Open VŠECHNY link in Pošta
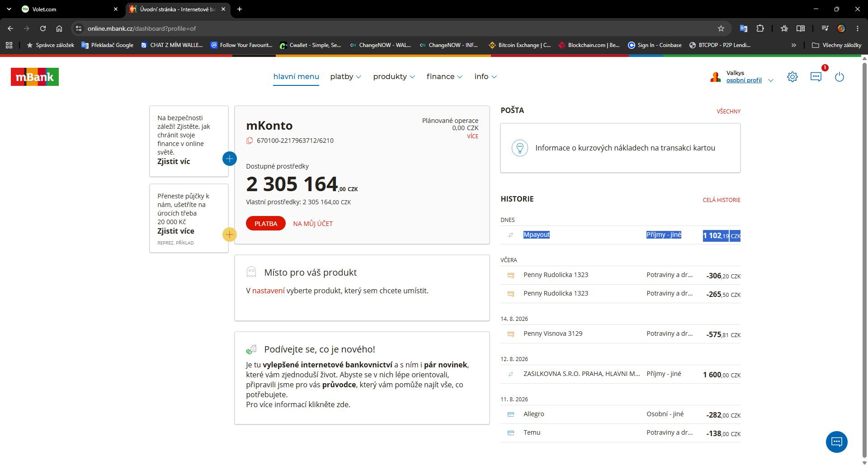 pos(728,112)
